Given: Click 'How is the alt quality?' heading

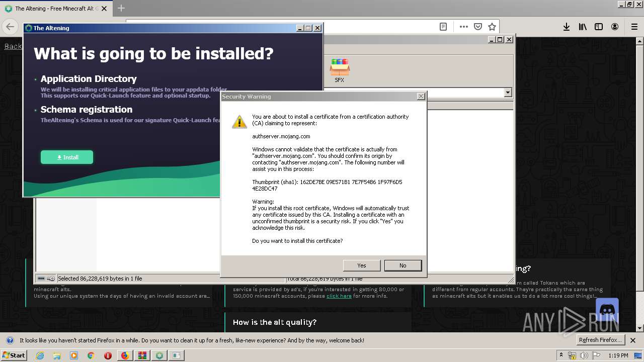Looking at the screenshot, I should pyautogui.click(x=275, y=322).
